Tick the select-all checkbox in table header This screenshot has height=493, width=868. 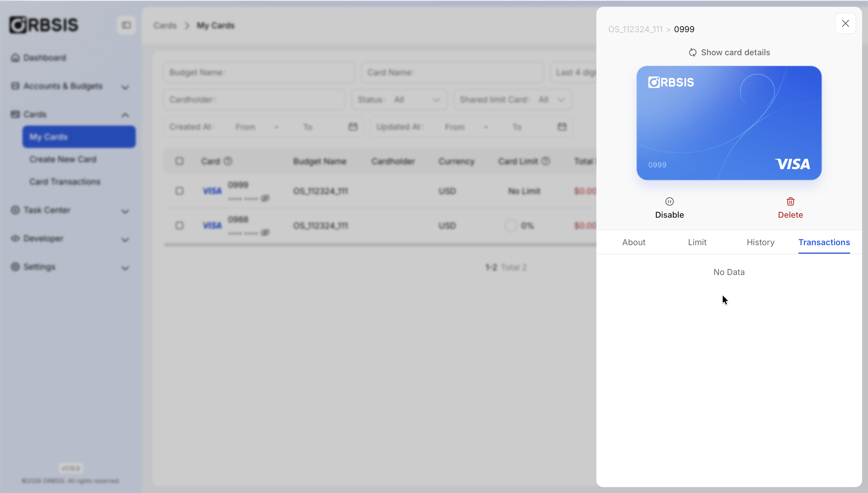click(x=179, y=161)
